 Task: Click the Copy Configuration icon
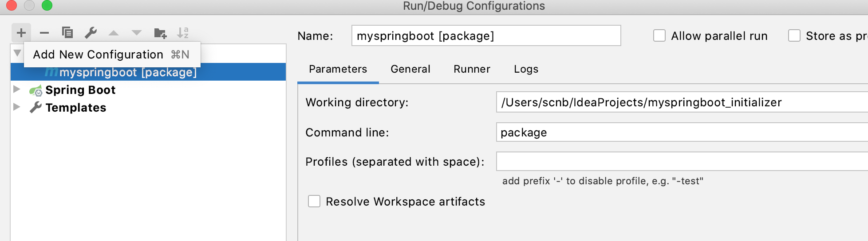pos(67,33)
